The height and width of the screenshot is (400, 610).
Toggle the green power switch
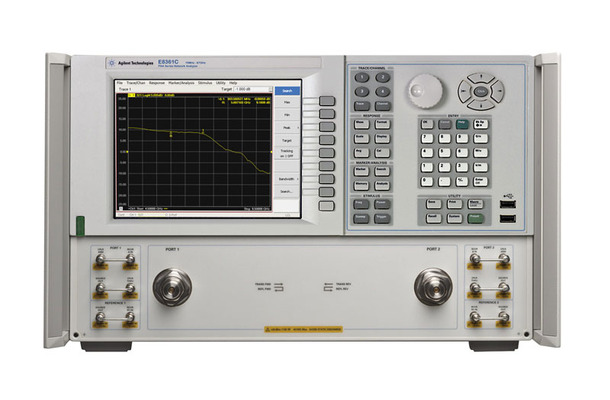coord(80,226)
